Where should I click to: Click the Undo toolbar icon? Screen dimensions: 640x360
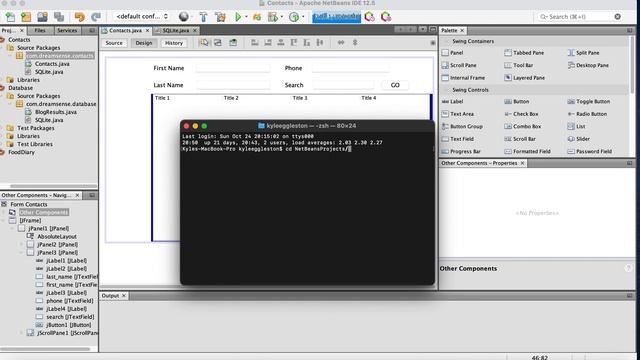click(x=80, y=17)
